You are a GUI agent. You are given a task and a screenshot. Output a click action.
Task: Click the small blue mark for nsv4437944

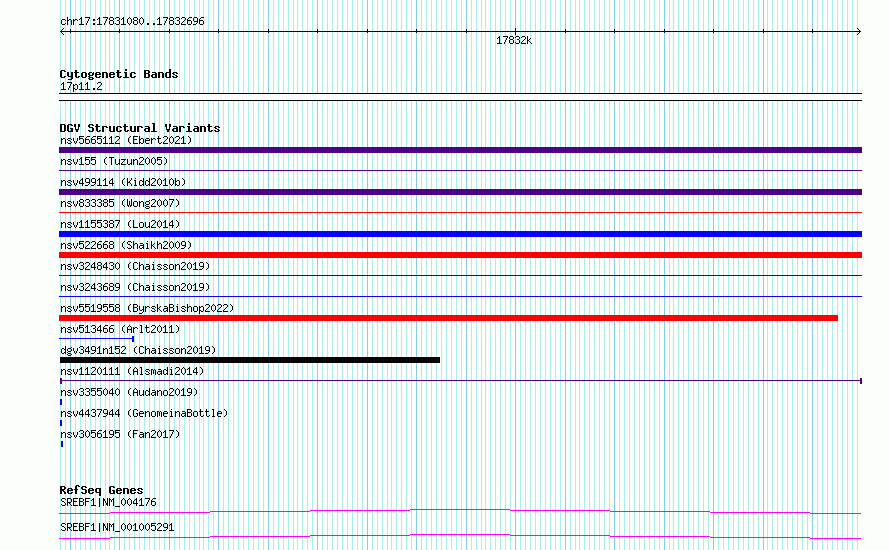pyautogui.click(x=61, y=423)
